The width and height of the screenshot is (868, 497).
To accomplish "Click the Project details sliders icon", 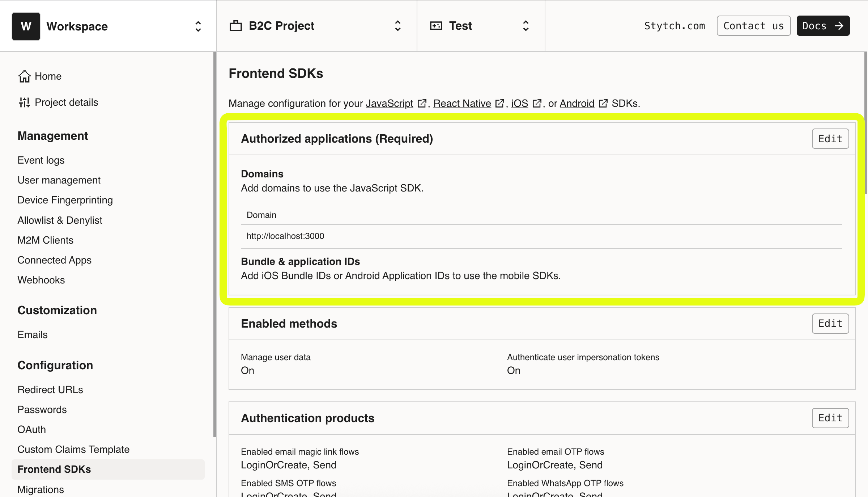I will point(25,102).
